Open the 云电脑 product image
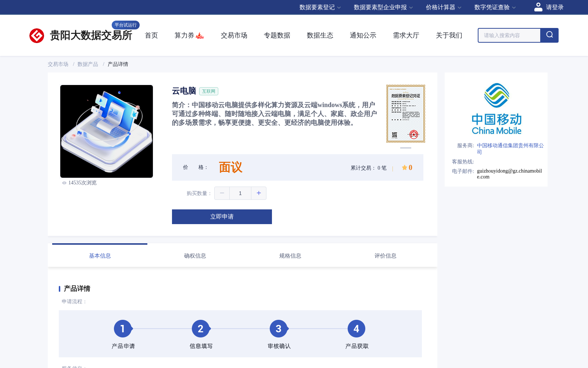 107,131
